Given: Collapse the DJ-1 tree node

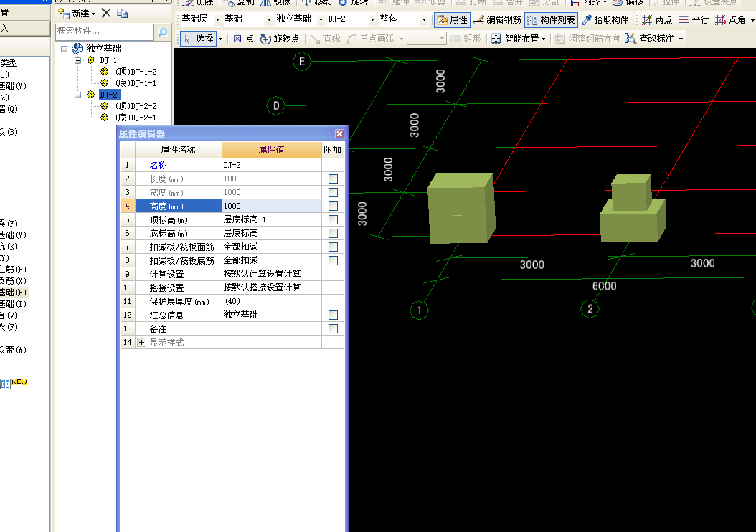Looking at the screenshot, I should (x=77, y=60).
